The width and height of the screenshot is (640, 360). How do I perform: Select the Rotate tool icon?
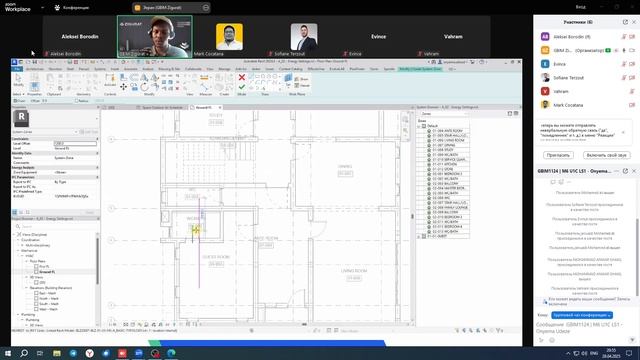pos(144,87)
